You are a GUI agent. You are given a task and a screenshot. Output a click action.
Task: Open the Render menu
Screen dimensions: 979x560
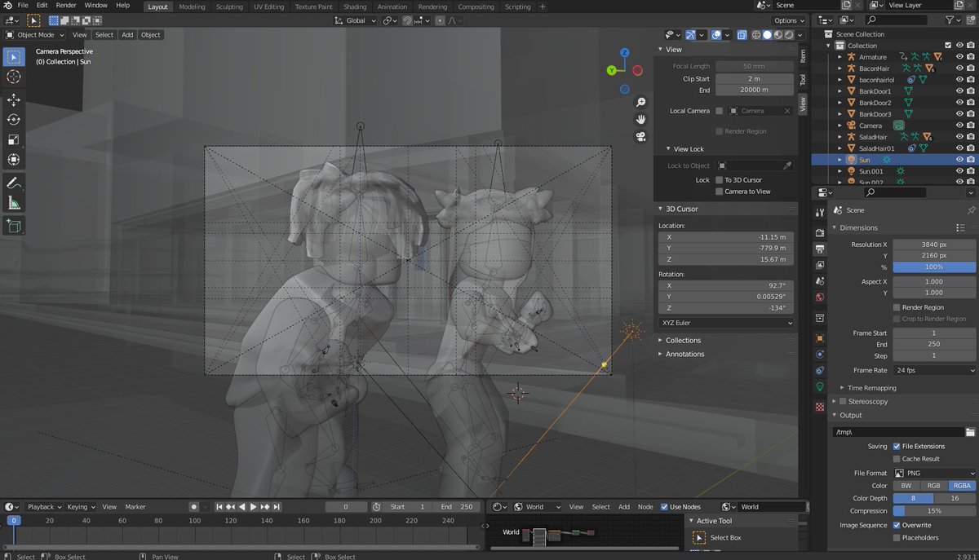point(66,6)
